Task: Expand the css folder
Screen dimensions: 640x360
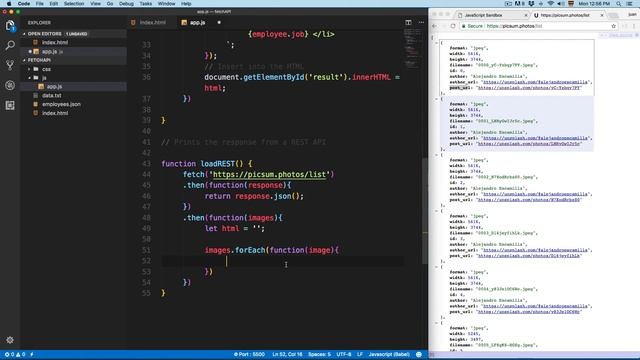Action: click(29, 69)
